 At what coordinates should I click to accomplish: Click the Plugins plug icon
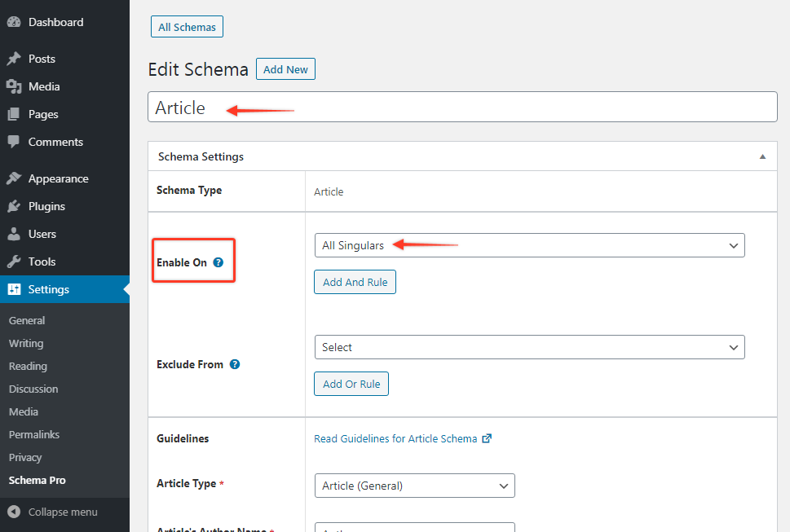14,206
